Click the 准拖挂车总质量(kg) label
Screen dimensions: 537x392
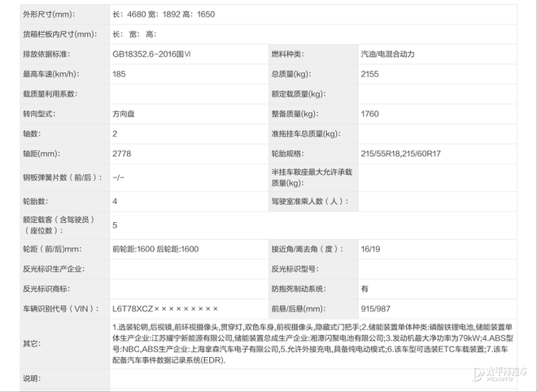306,133
